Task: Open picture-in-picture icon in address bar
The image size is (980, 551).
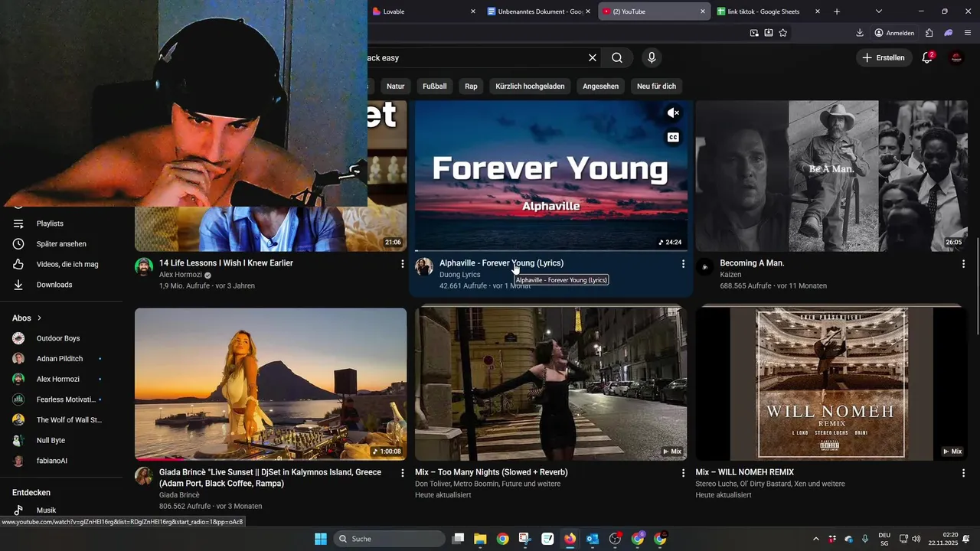Action: point(754,33)
